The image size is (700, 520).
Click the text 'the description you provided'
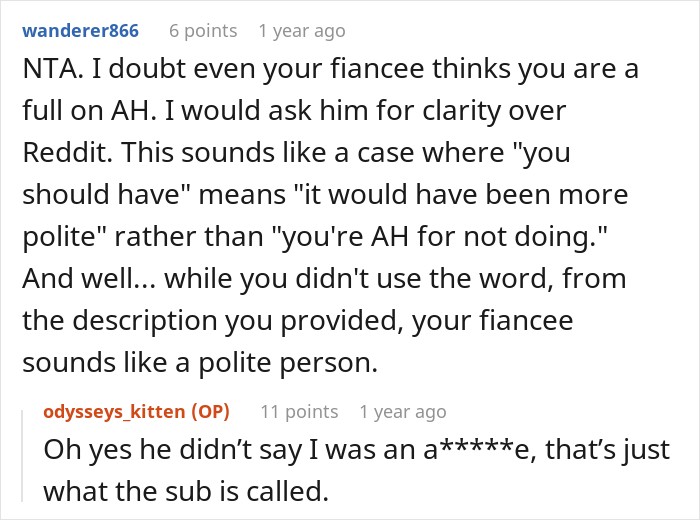point(209,320)
